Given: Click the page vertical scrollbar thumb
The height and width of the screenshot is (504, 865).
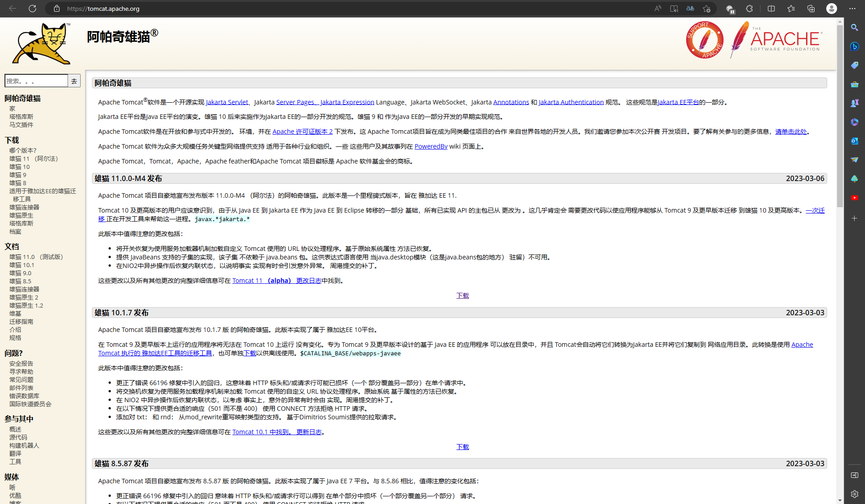Looking at the screenshot, I should [840, 116].
